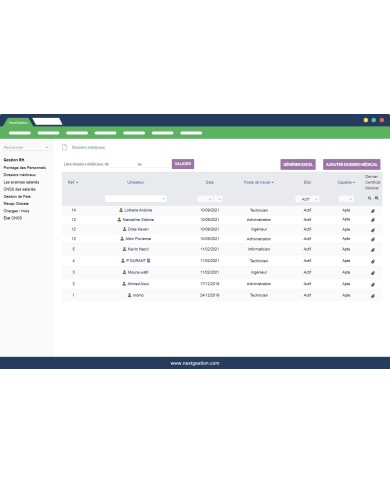Open the État filter showing Actif
This screenshot has height=484, width=390.
point(307,199)
